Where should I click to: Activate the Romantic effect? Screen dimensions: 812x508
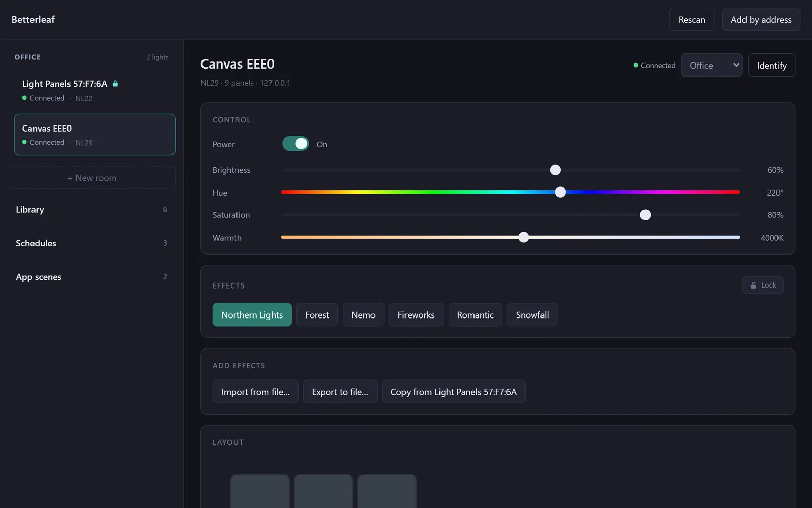475,315
